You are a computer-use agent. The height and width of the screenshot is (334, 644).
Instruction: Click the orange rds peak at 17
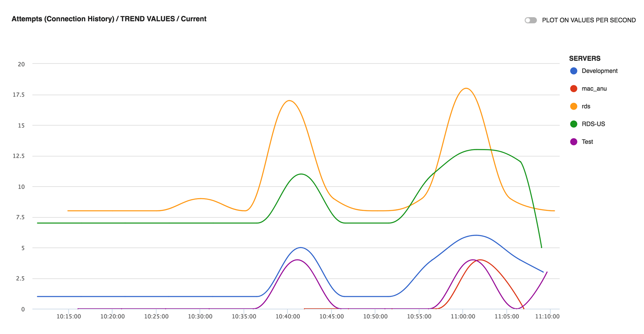(290, 101)
